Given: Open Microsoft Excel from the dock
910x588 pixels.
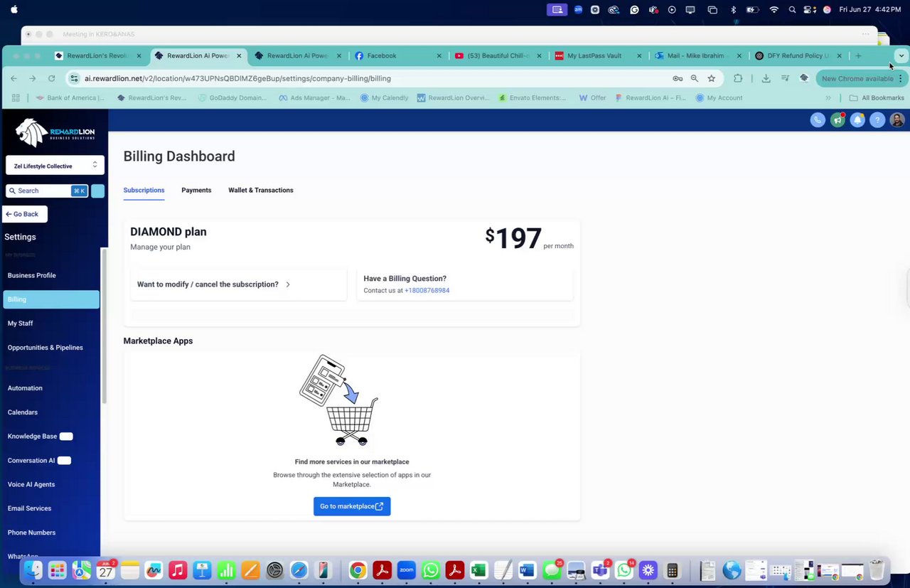Looking at the screenshot, I should coord(478,570).
